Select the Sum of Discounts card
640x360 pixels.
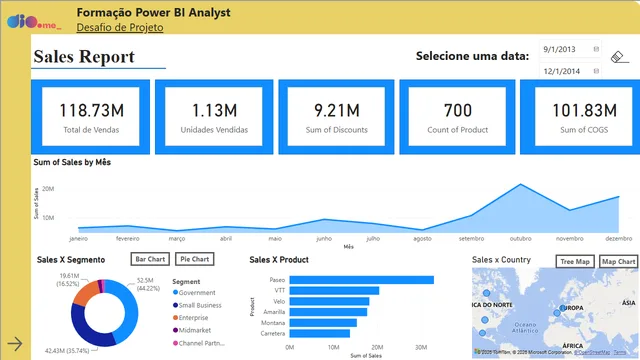(336, 117)
